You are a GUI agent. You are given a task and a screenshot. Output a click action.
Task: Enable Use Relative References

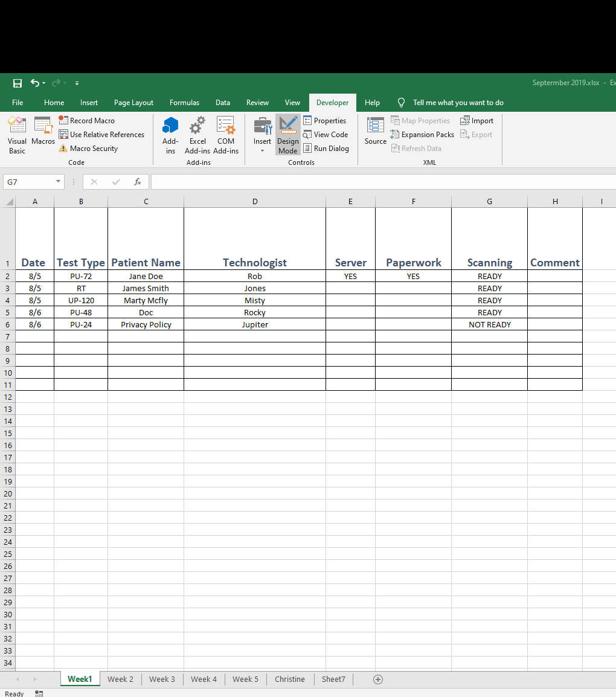point(101,134)
